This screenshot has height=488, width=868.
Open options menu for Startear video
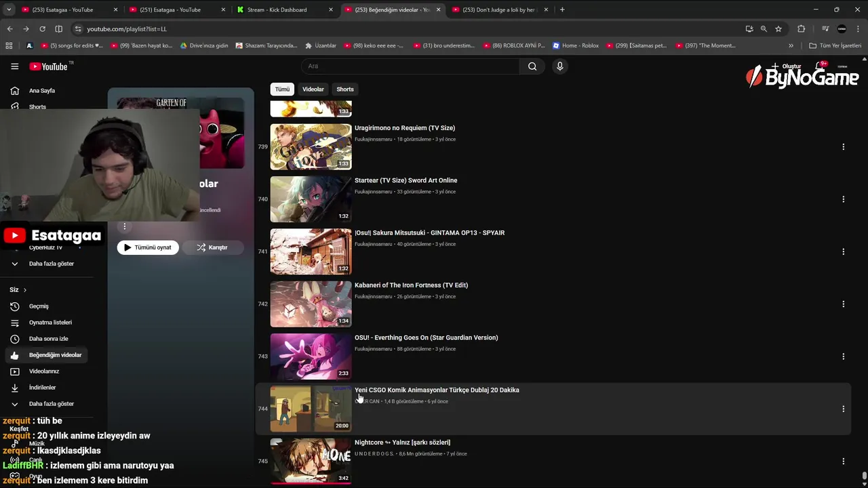pos(843,199)
